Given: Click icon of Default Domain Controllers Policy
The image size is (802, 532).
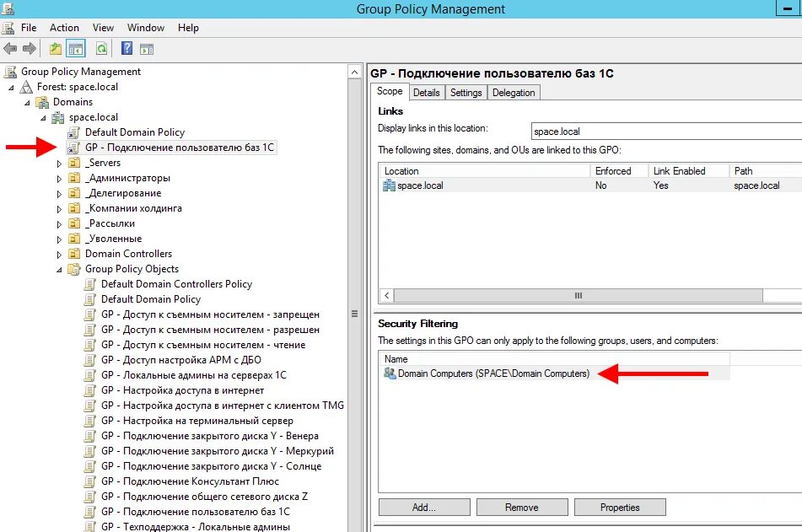Looking at the screenshot, I should coord(90,284).
